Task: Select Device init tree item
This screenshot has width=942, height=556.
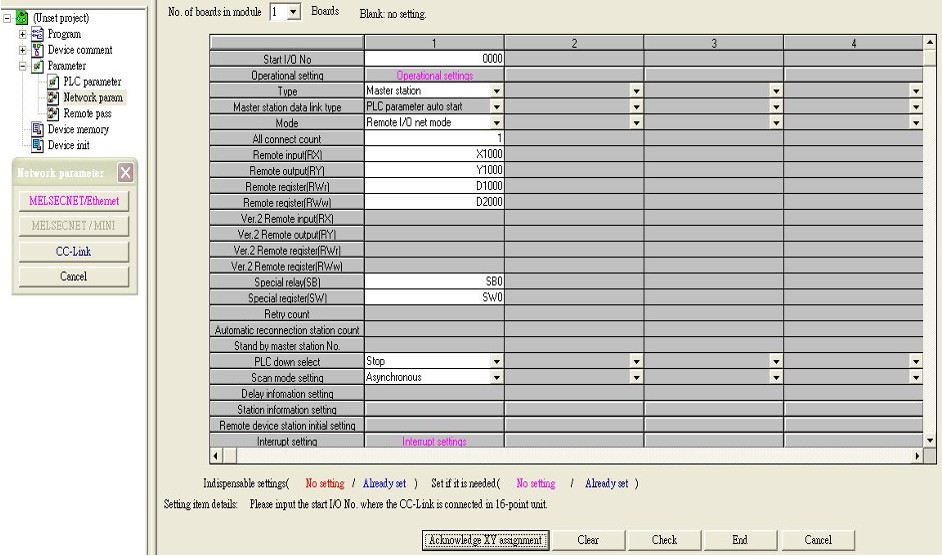Action: pos(68,145)
